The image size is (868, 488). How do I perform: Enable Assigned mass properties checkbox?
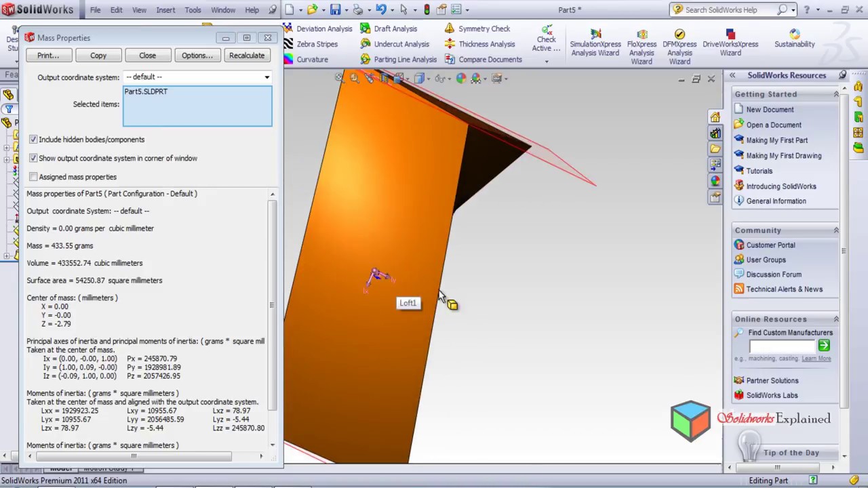33,177
